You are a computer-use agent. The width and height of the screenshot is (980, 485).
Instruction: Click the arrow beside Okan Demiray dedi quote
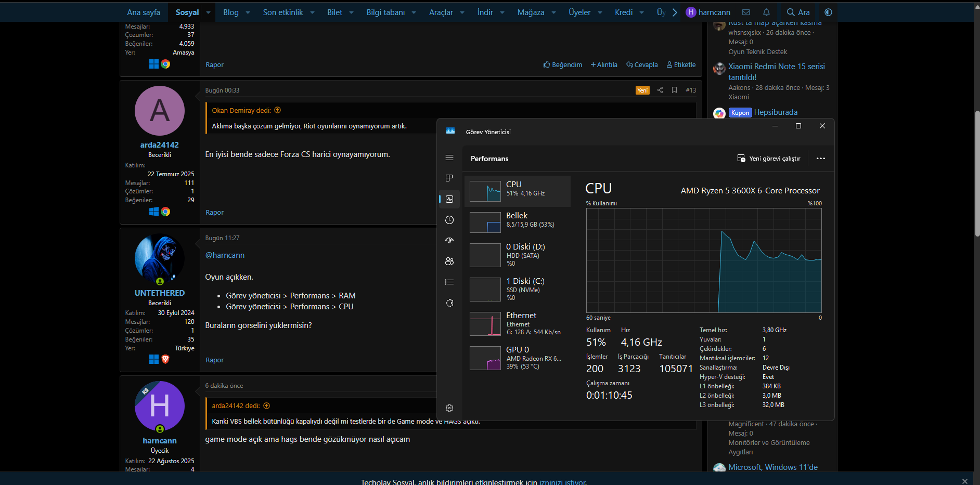tap(278, 110)
